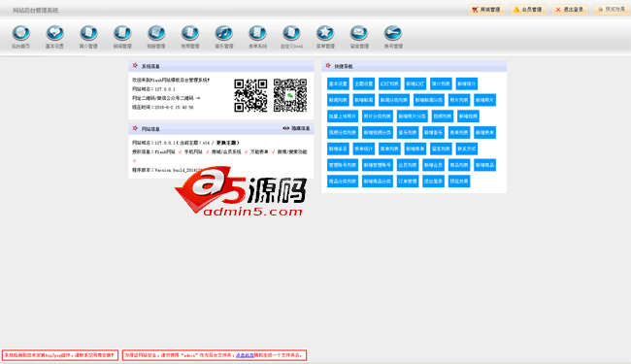Click the website QR code image
This screenshot has width=631, height=364.
pos(250,95)
